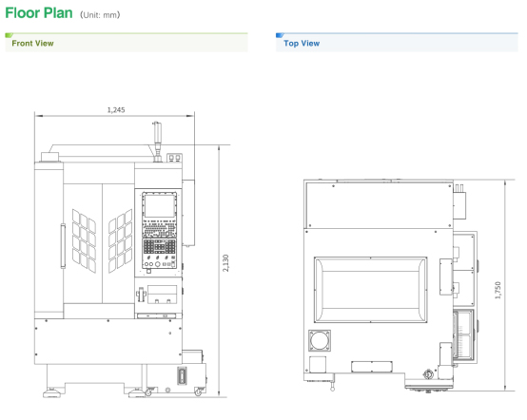Click the machine door handle
The image size is (527, 420).
pos(63,246)
